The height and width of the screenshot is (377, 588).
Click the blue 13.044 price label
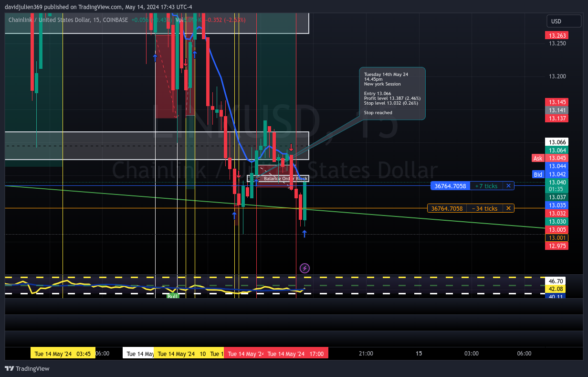coord(556,166)
